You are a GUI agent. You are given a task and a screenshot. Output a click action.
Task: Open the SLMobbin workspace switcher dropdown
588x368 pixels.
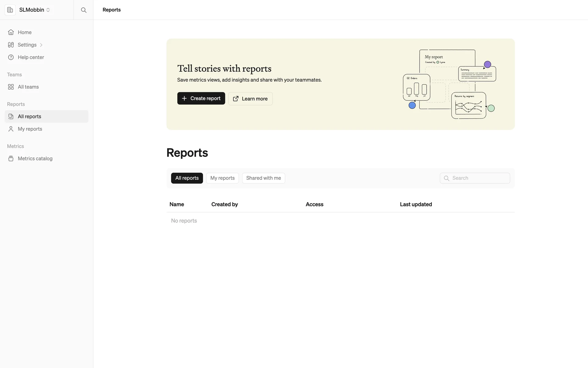click(x=48, y=10)
